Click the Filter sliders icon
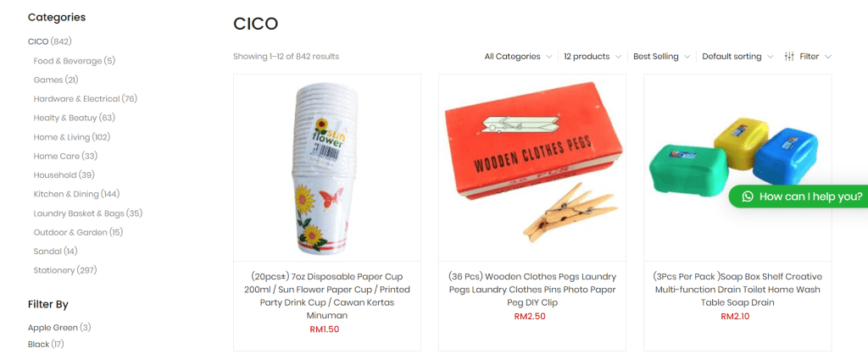Viewport: 868px width, 354px height. pyautogui.click(x=789, y=57)
